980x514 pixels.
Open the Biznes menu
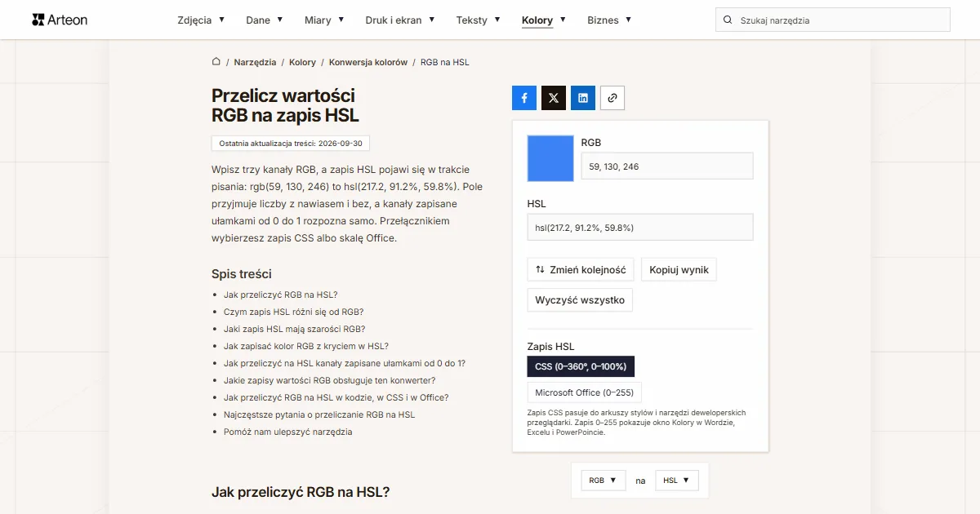click(x=609, y=20)
